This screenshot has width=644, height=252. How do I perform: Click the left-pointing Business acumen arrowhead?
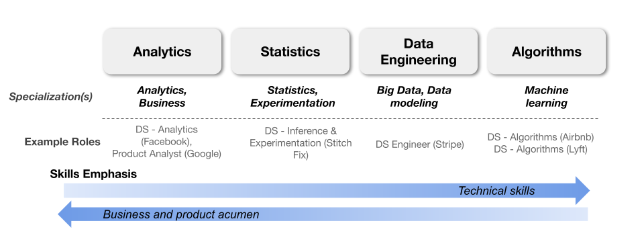65,214
